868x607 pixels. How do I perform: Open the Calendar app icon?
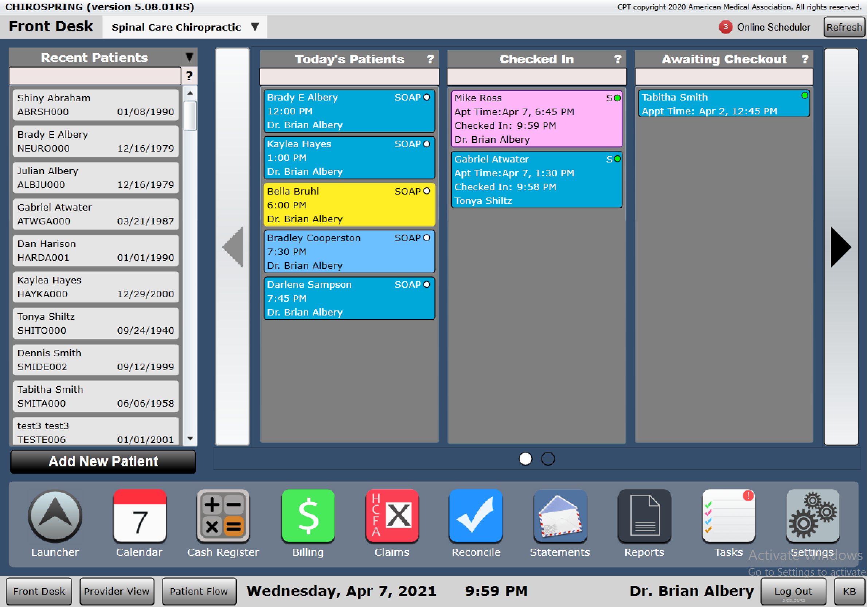coord(140,516)
